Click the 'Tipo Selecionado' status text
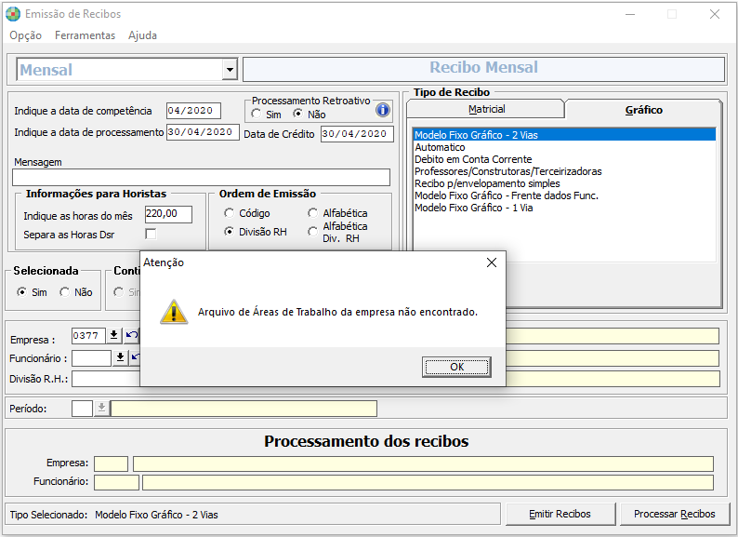 [114, 515]
